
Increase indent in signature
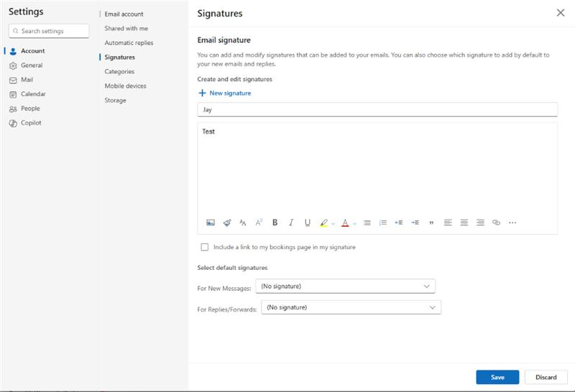coord(415,223)
